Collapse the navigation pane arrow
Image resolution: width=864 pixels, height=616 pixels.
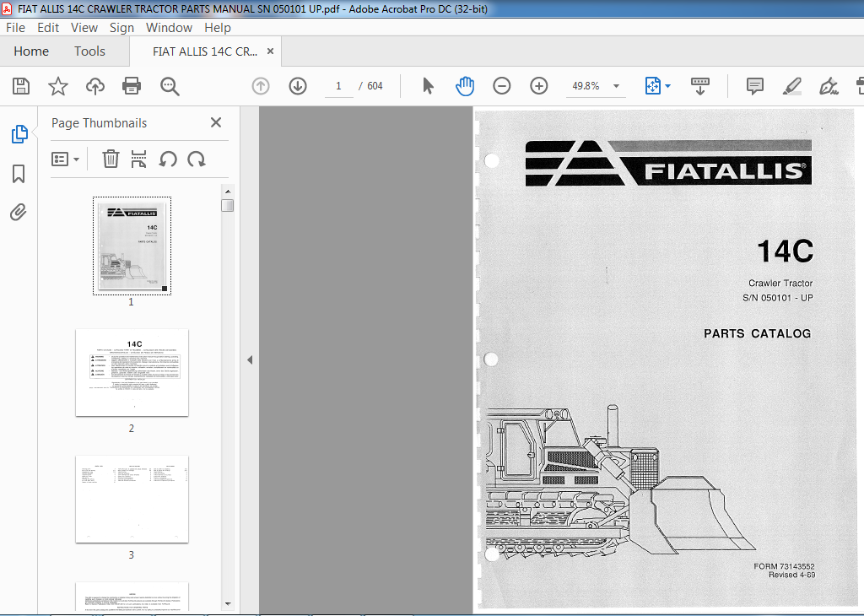click(250, 359)
